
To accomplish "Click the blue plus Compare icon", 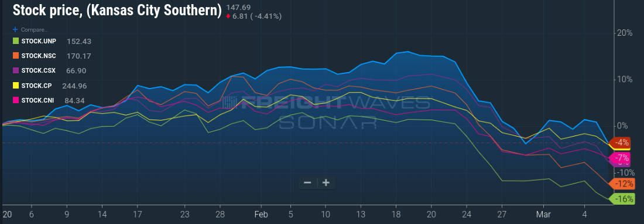I will tap(16, 29).
